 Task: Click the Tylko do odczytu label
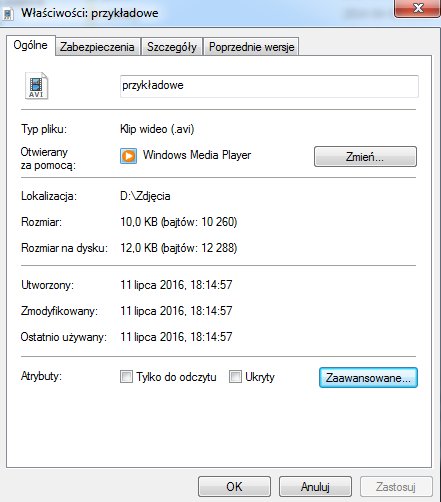tap(176, 377)
